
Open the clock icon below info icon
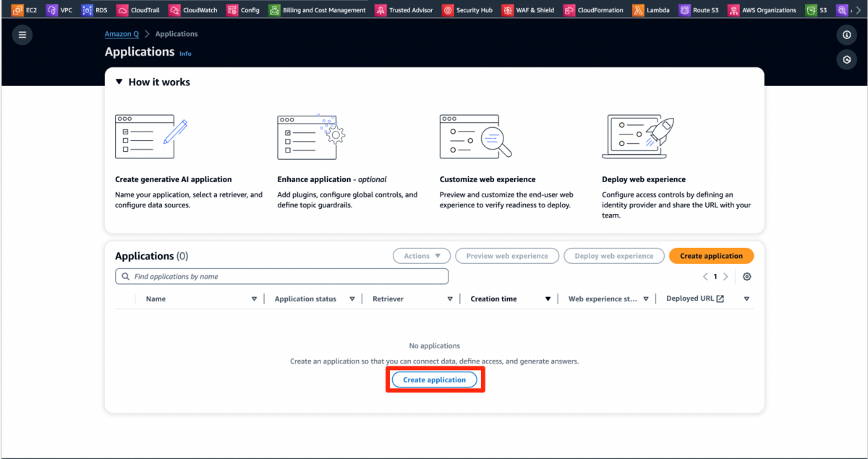tap(846, 59)
